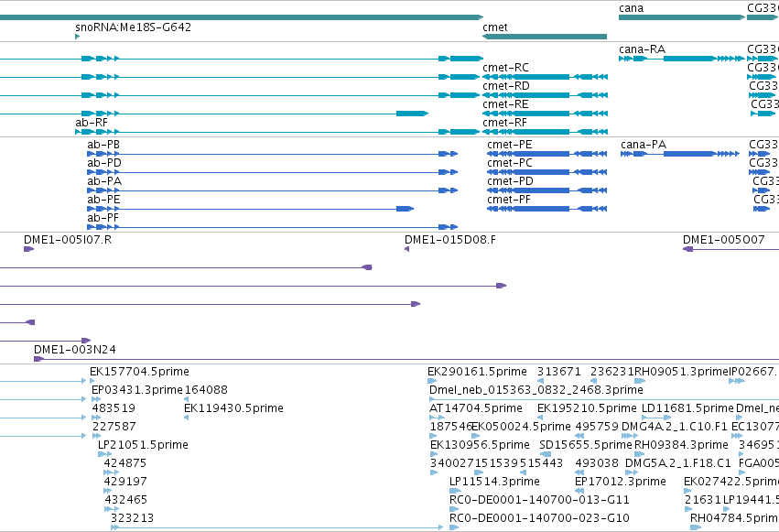Click the 432465 feature label
This screenshot has height=532, width=779.
[126, 500]
